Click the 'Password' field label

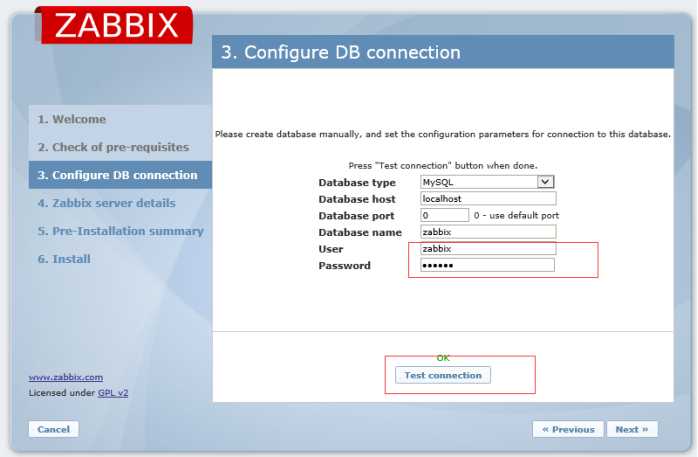345,266
